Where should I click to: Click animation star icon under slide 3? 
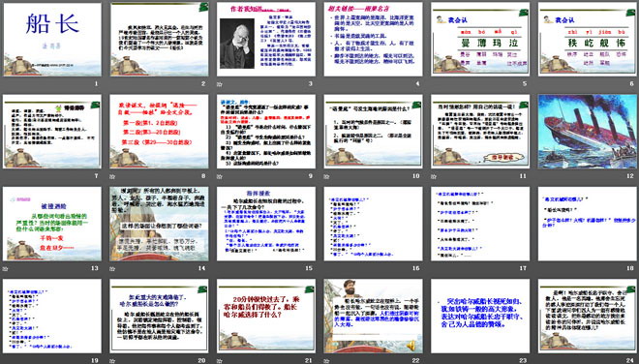(x=220, y=84)
